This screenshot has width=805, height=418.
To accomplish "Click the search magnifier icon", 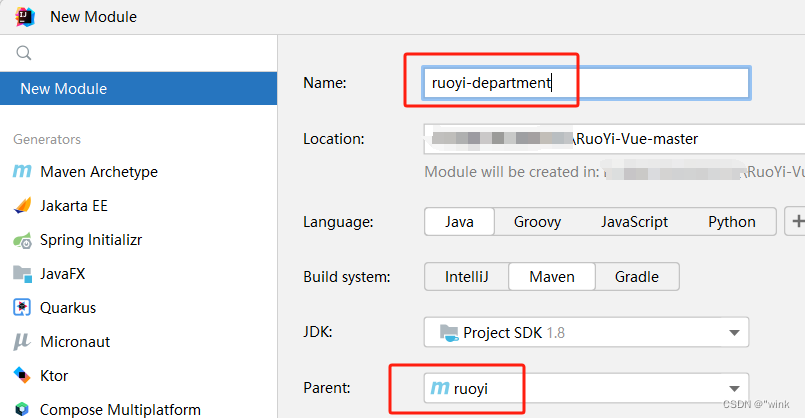I will coord(24,52).
